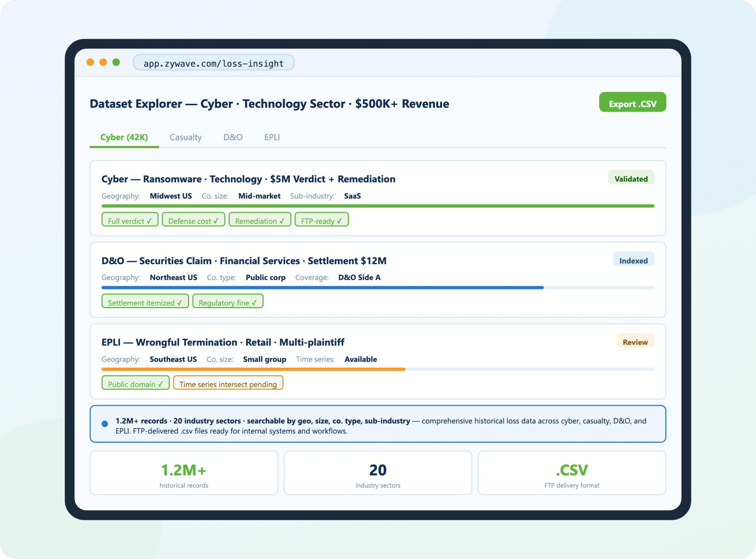This screenshot has height=559, width=756.
Task: Click the Indexed status badge
Action: pyautogui.click(x=633, y=260)
